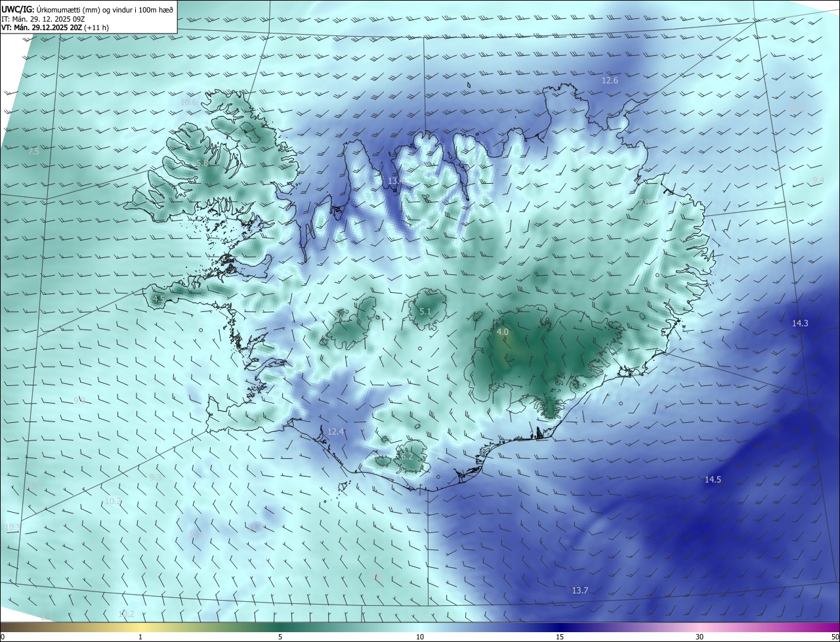The width and height of the screenshot is (840, 642).
Task: Click the 4.5 value on Snæfellsnes peninsula
Action: (158, 299)
